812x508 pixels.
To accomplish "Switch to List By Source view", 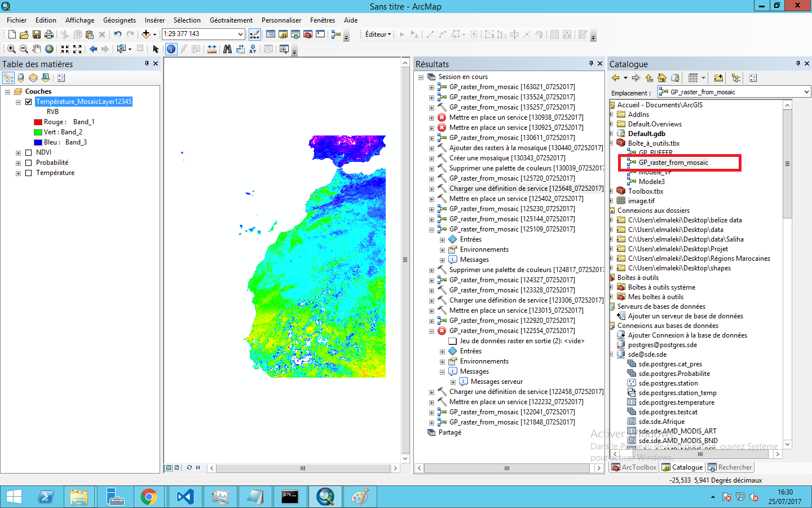I will pos(21,78).
